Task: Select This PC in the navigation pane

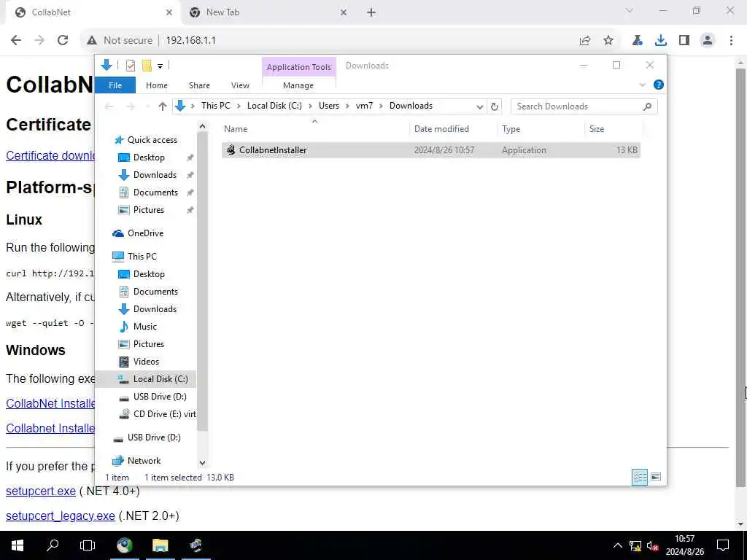Action: pos(142,257)
